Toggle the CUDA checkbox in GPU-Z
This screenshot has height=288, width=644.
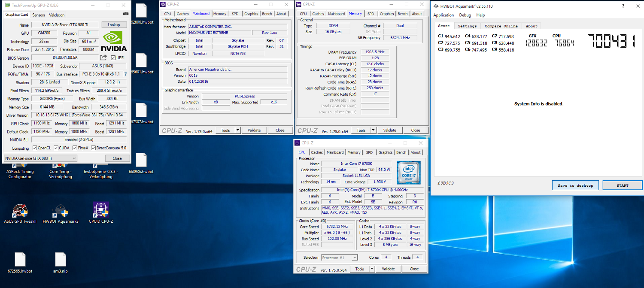(x=56, y=148)
